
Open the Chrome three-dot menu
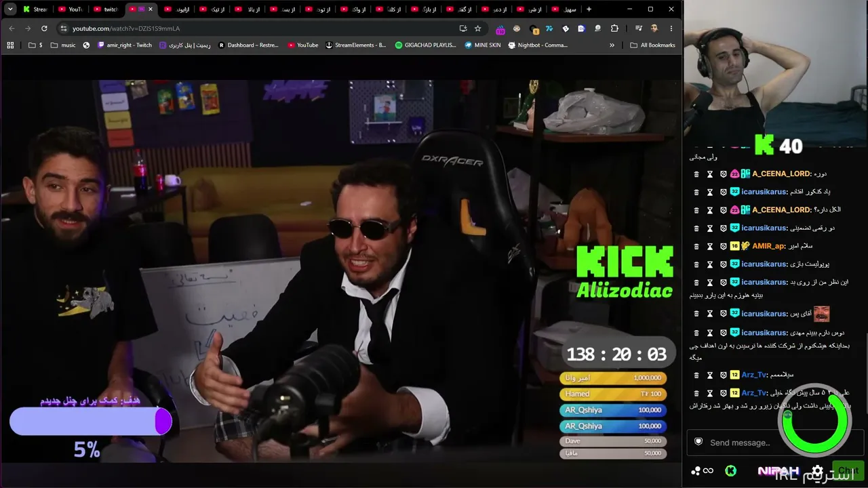click(671, 28)
